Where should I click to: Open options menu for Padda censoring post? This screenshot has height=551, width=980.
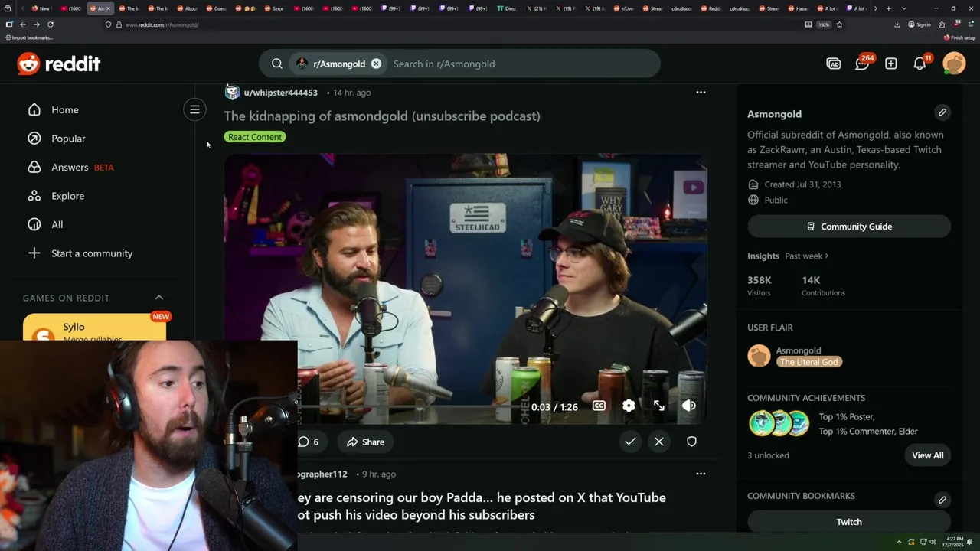[x=701, y=474]
